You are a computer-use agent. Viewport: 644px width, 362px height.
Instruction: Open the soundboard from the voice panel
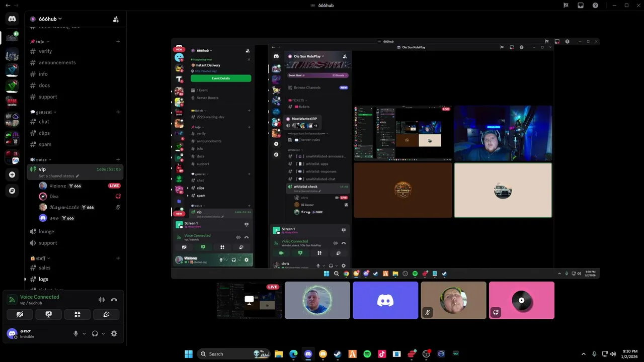click(x=106, y=314)
